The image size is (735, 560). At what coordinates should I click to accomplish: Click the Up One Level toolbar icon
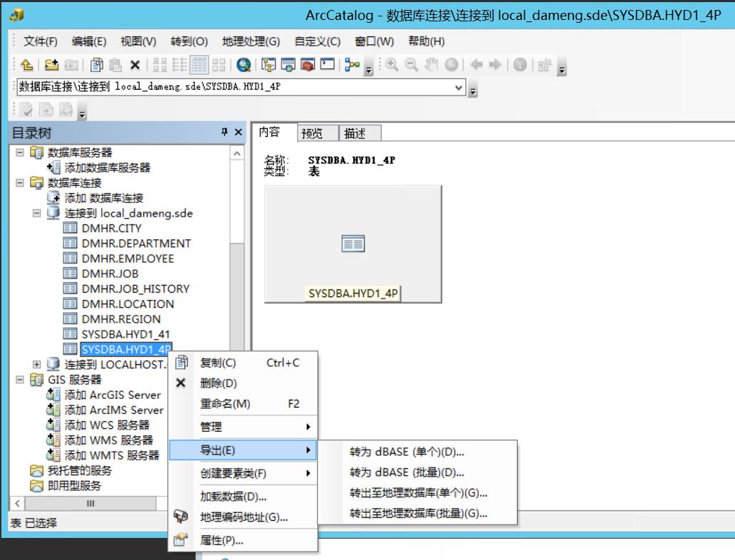click(x=27, y=65)
